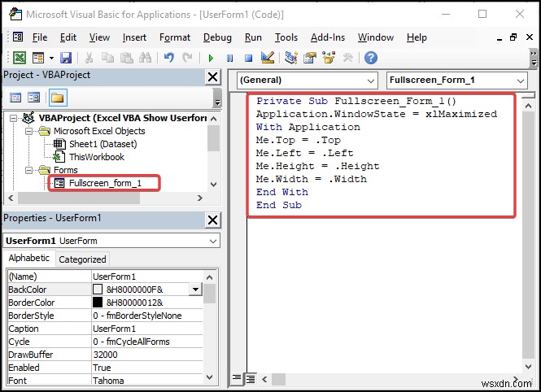Screen dimensions: 541x392
Task: Open the Project Explorer toolbar icon
Action: coord(291,58)
